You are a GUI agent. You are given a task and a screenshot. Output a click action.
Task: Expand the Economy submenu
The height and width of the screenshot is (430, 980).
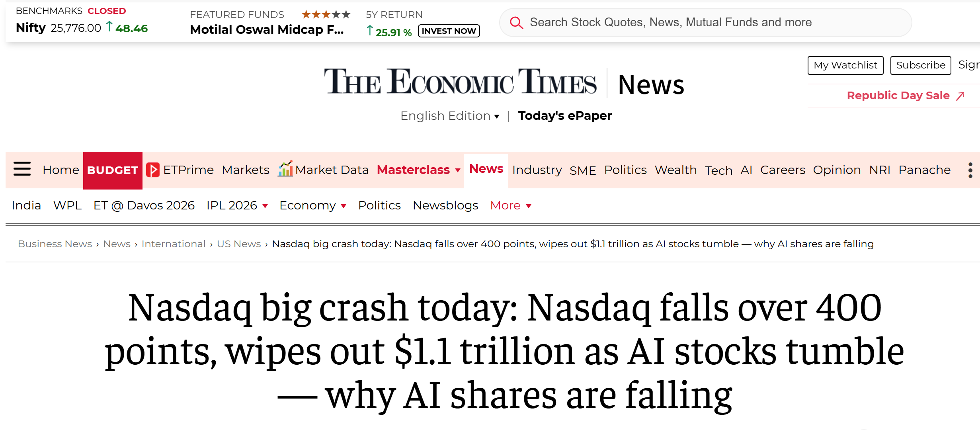pos(344,206)
